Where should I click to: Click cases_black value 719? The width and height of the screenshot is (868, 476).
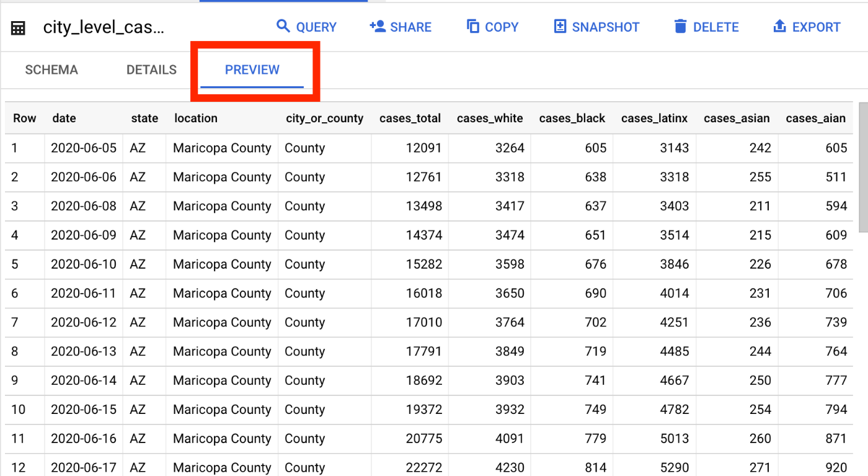596,351
